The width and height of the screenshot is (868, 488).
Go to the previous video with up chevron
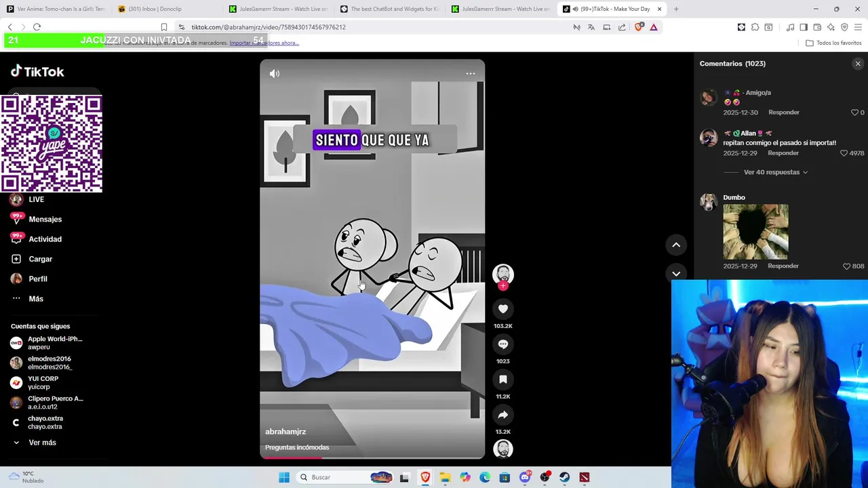(676, 245)
